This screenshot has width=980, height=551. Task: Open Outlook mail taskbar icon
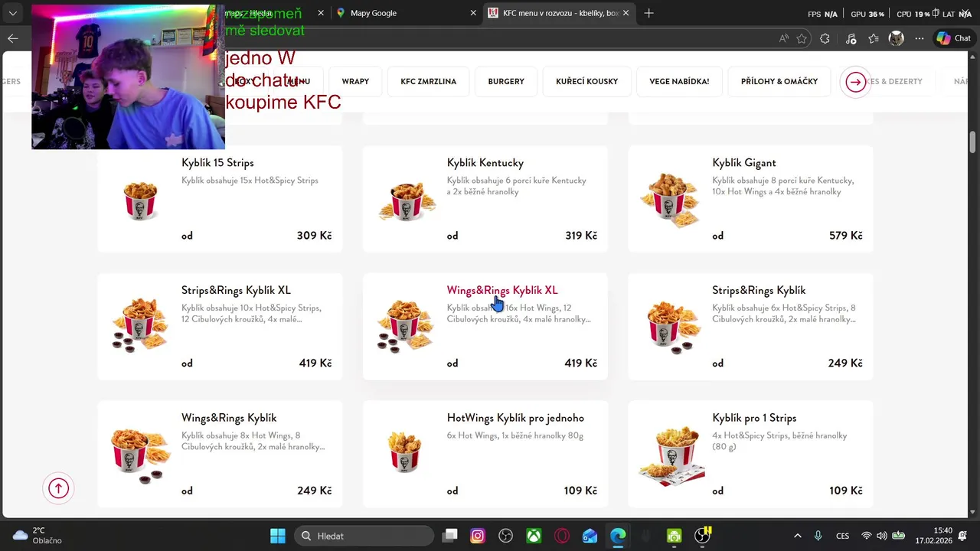point(590,536)
